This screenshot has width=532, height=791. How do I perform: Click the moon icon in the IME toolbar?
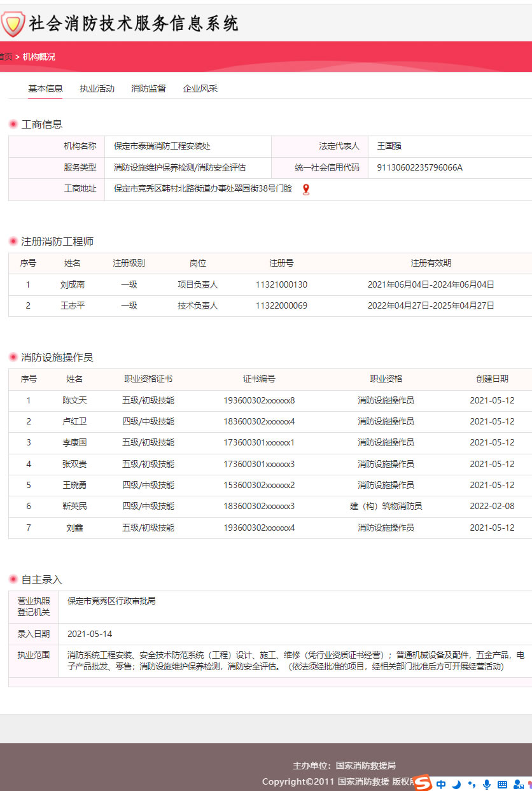[x=456, y=785]
